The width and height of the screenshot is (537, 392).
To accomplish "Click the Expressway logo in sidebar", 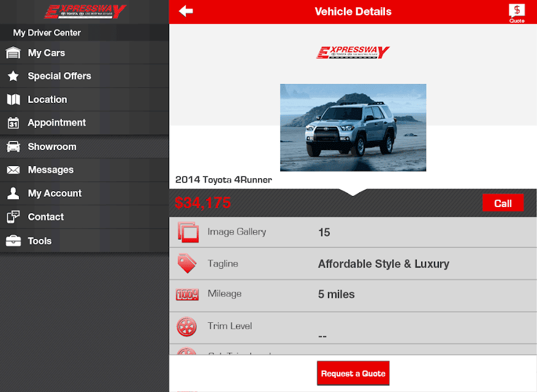I will click(x=85, y=12).
